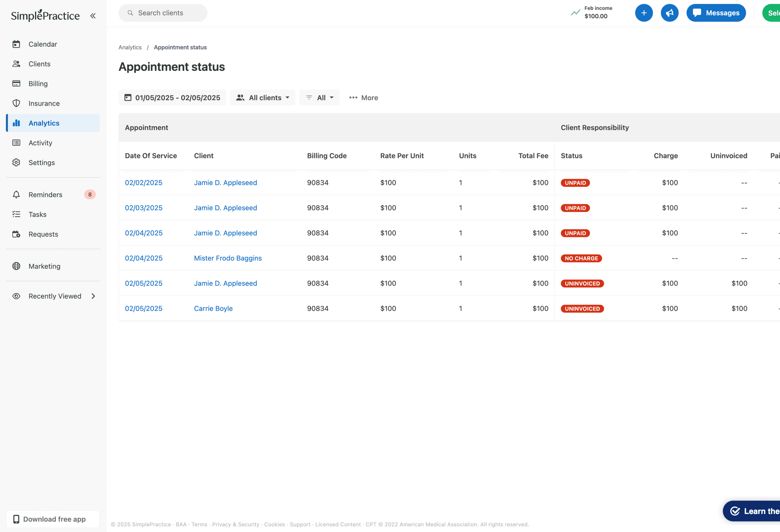The width and height of the screenshot is (780, 532).
Task: Collapse the sidebar with double-chevron icon
Action: point(93,16)
